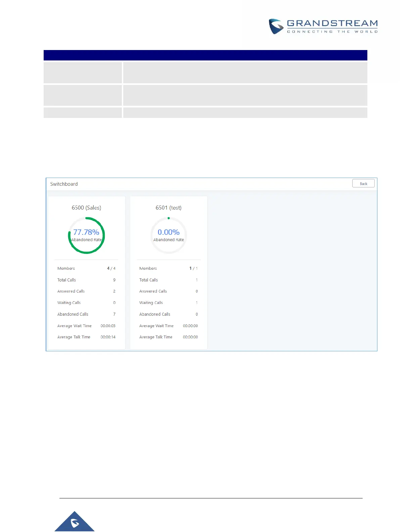This screenshot has width=411, height=532.
Task: Select Total Calls label in test queue
Action: (148, 280)
